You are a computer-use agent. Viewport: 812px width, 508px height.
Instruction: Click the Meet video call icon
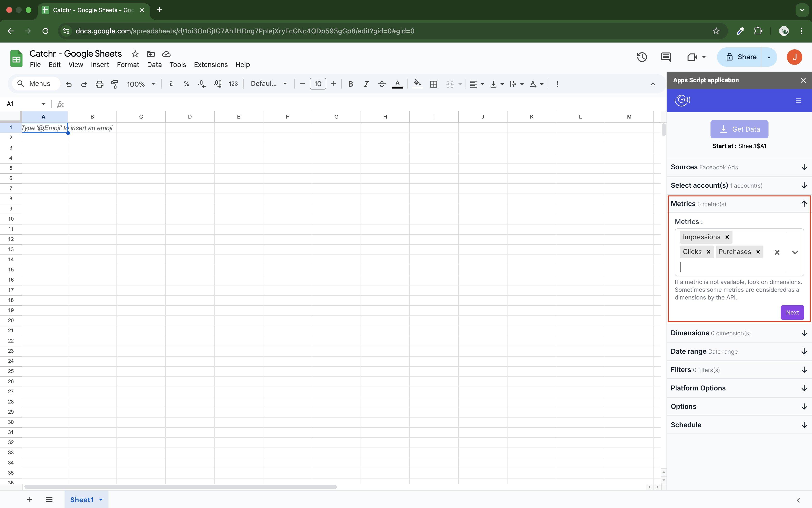click(x=692, y=57)
